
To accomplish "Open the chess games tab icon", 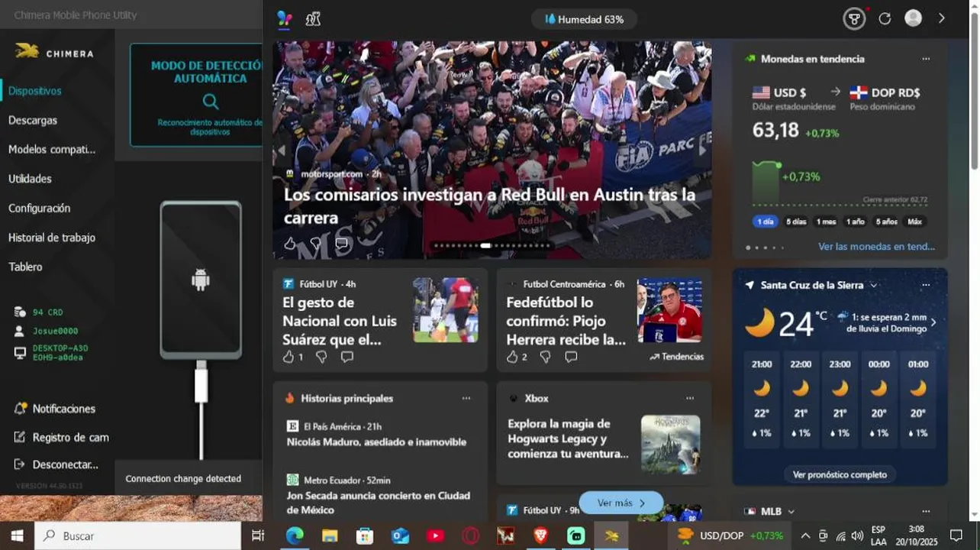I will pyautogui.click(x=313, y=19).
